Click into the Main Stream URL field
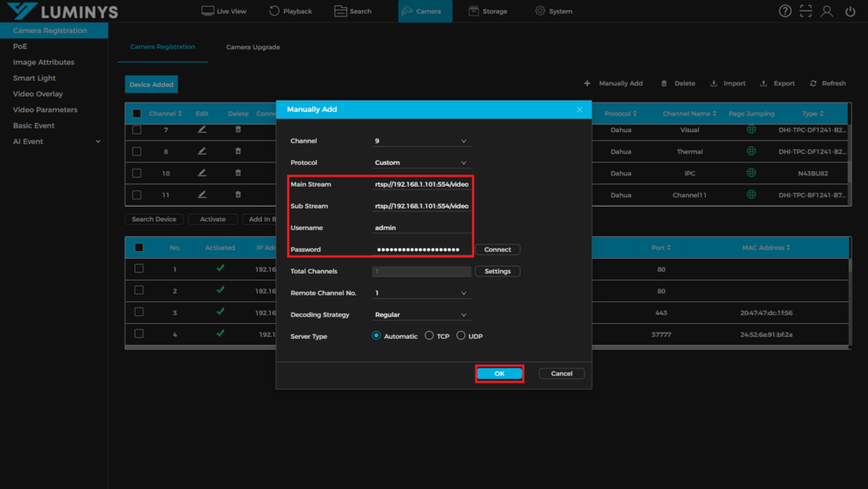Viewport: 868px width, 489px height. pos(422,184)
